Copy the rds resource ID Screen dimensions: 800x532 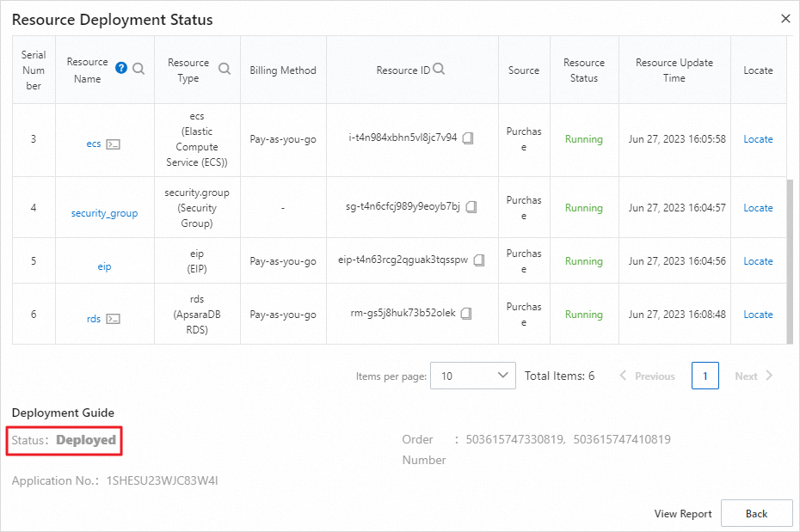coord(466,314)
